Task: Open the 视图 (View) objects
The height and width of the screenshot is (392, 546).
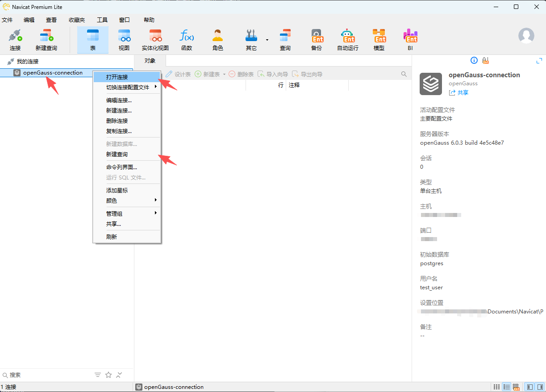Action: [124, 40]
